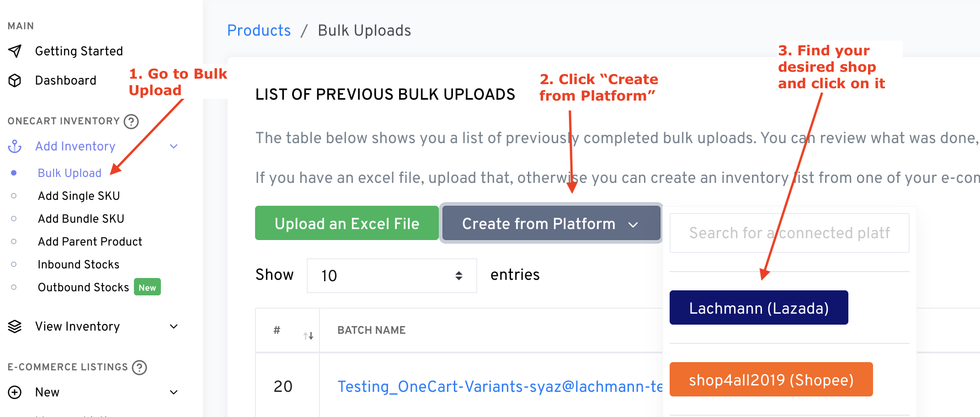Open the Show entries count selector

(392, 275)
